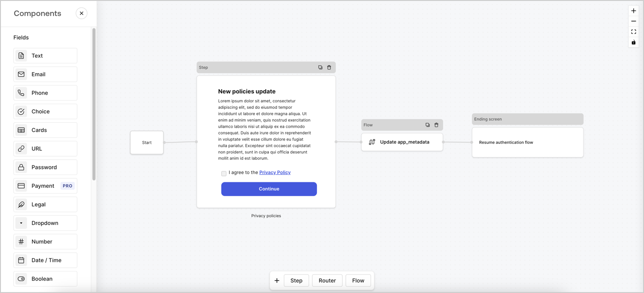The width and height of the screenshot is (644, 293).
Task: Click the Continue button in the Step preview
Action: point(269,189)
